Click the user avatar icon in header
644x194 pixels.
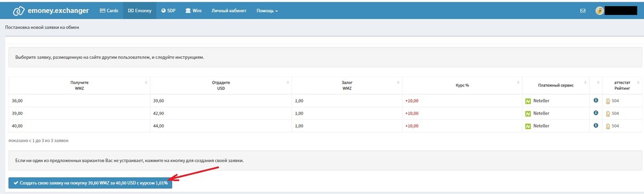pos(599,11)
